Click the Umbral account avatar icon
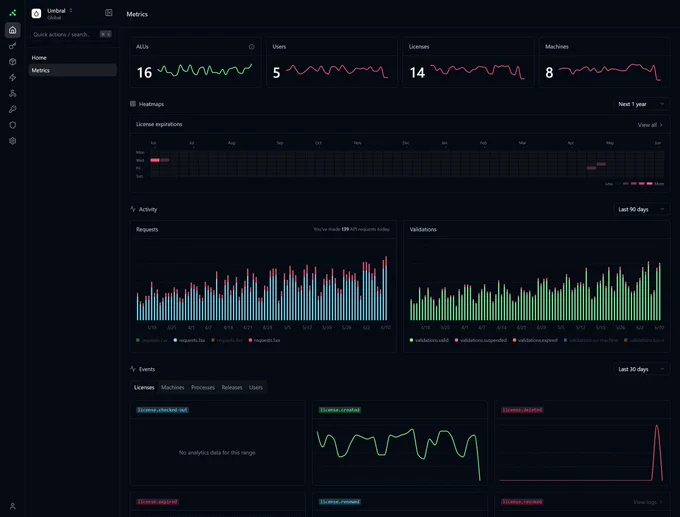Image resolution: width=680 pixels, height=517 pixels. pos(36,13)
